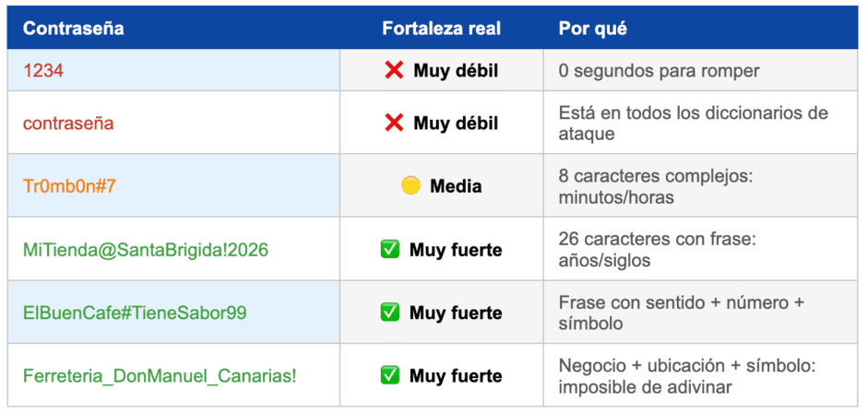Viewport: 868px width, 414px height.
Task: Select the orange Tr0mb0n#7 password
Action: [x=69, y=186]
